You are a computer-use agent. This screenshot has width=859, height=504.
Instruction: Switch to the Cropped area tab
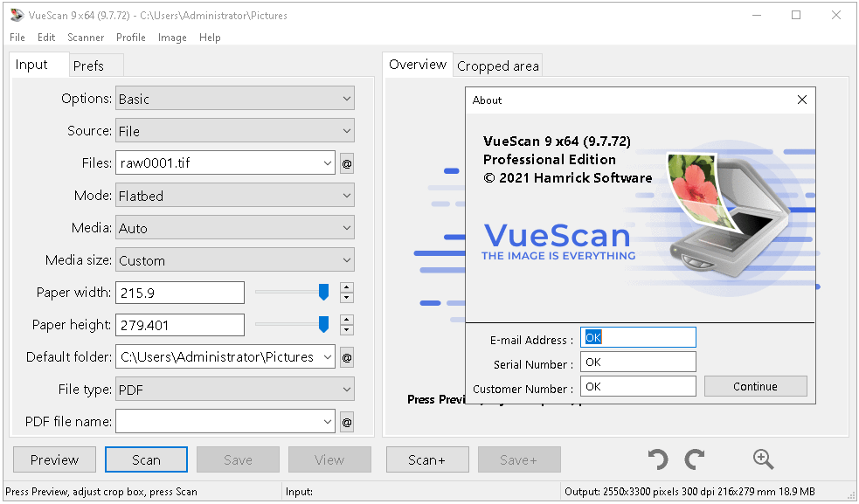pos(498,66)
